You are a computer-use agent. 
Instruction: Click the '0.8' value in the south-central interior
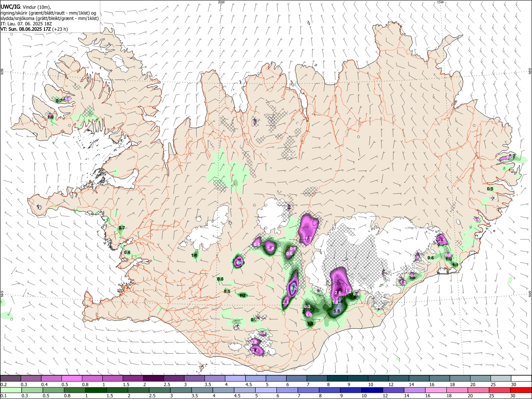pos(220,279)
